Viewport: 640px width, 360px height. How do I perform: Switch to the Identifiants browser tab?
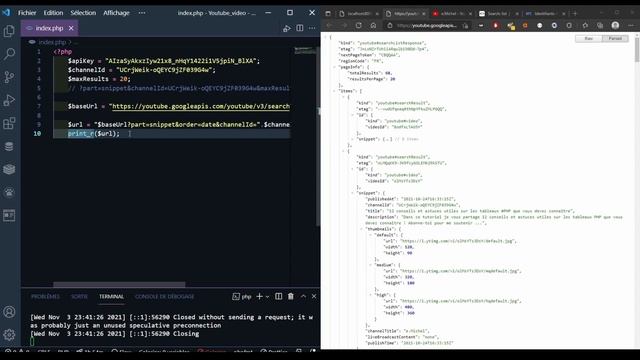click(x=545, y=13)
